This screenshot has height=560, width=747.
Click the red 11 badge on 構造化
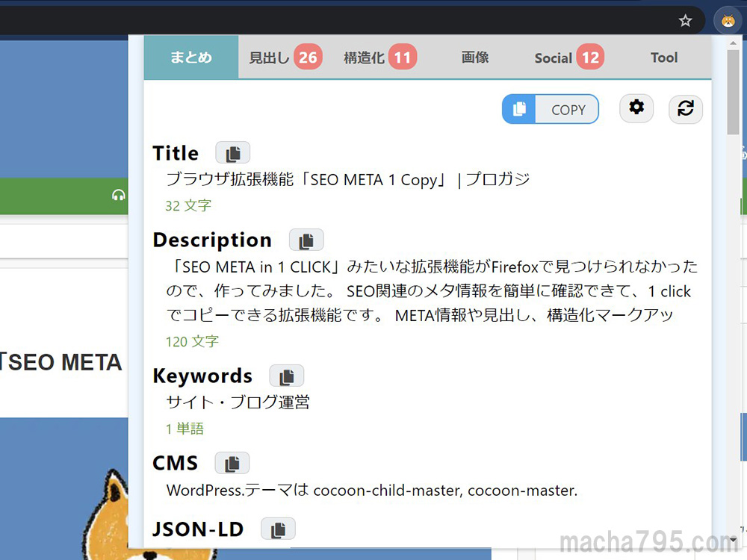pyautogui.click(x=403, y=57)
